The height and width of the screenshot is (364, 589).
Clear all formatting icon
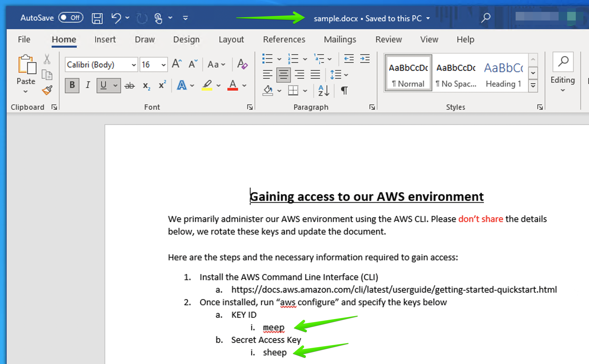pyautogui.click(x=242, y=64)
